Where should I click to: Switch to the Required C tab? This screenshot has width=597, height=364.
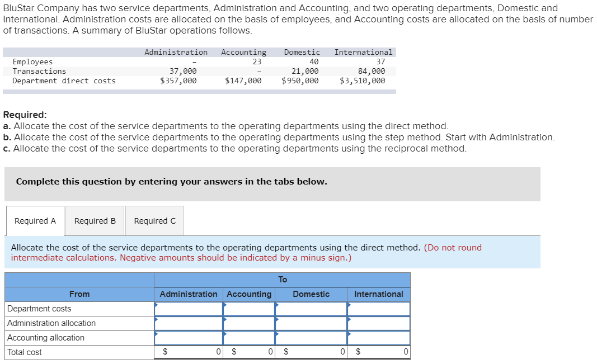(x=155, y=220)
